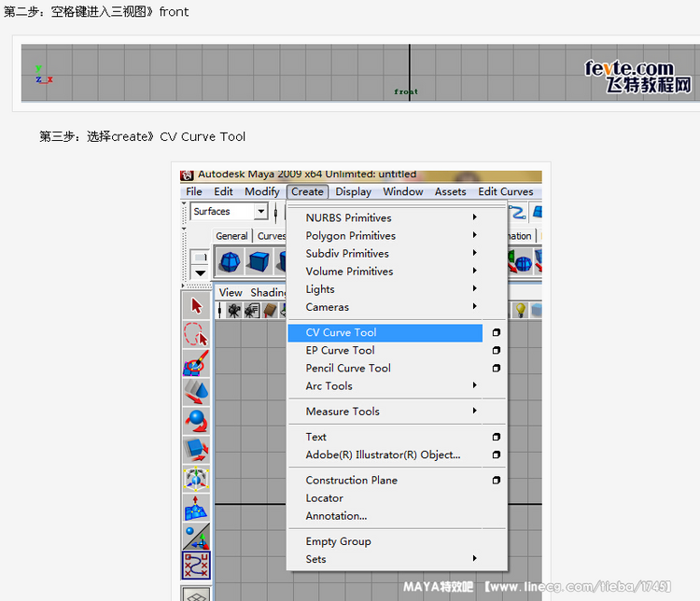Switch to the Curves shelf tab
700x601 pixels.
(271, 236)
